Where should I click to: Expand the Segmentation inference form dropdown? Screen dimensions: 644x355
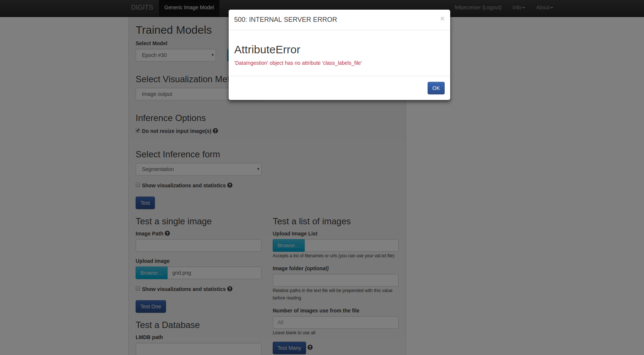coord(199,169)
